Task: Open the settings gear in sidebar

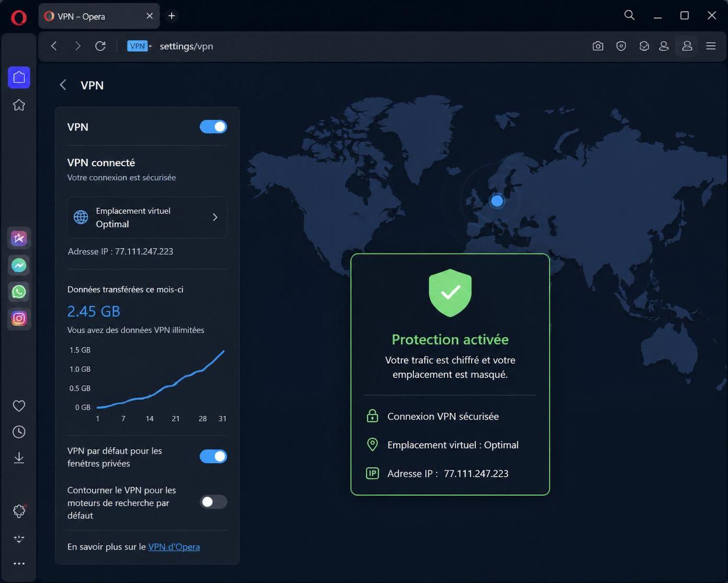Action: pos(19,511)
